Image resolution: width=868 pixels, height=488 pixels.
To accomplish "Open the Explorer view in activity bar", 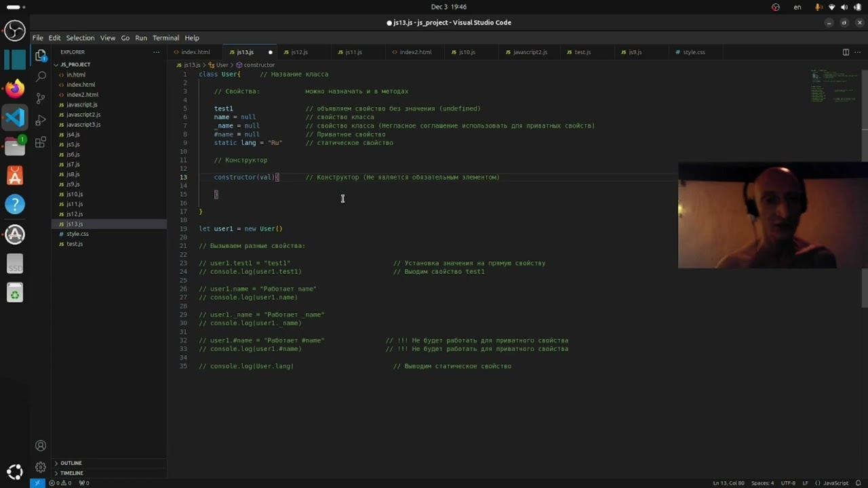I will click(x=41, y=56).
